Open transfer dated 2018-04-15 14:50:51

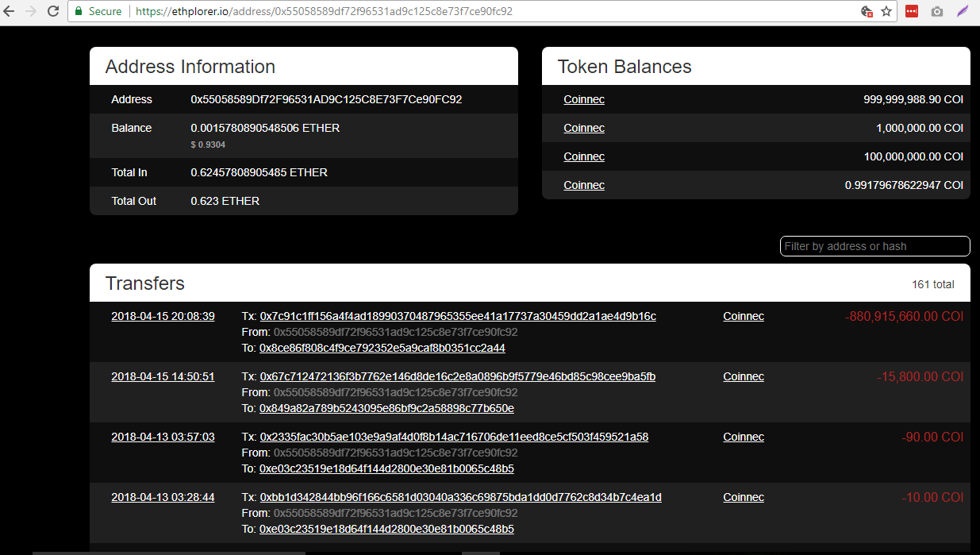(x=163, y=376)
